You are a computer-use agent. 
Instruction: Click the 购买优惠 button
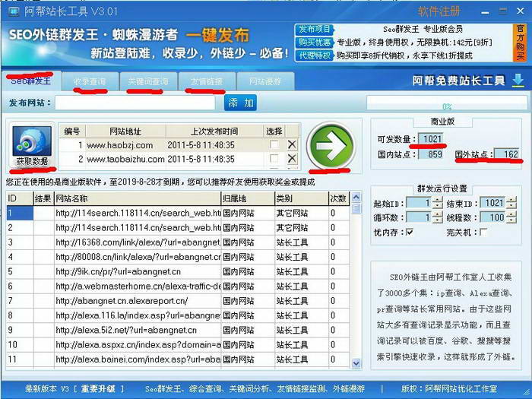[x=315, y=43]
